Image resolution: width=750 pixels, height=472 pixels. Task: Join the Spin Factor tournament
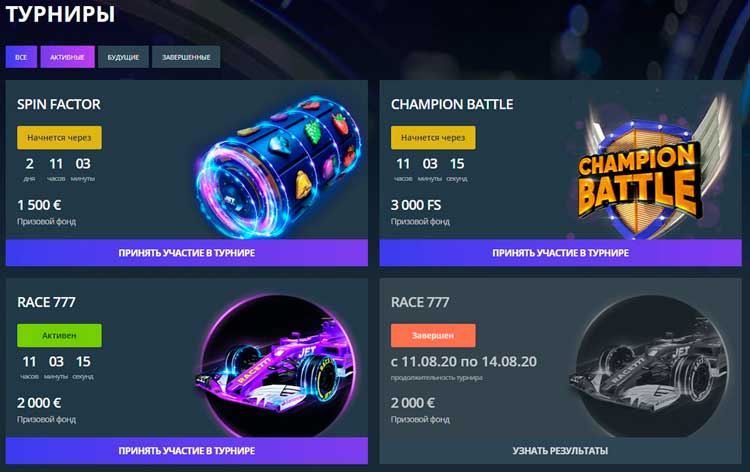[187, 252]
